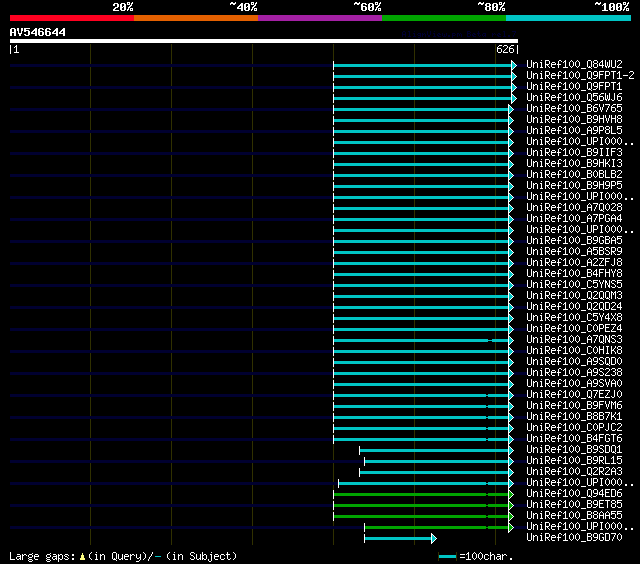Click the cyan alignment bar for Q84WU2
This screenshot has height=564, width=640.
point(425,65)
